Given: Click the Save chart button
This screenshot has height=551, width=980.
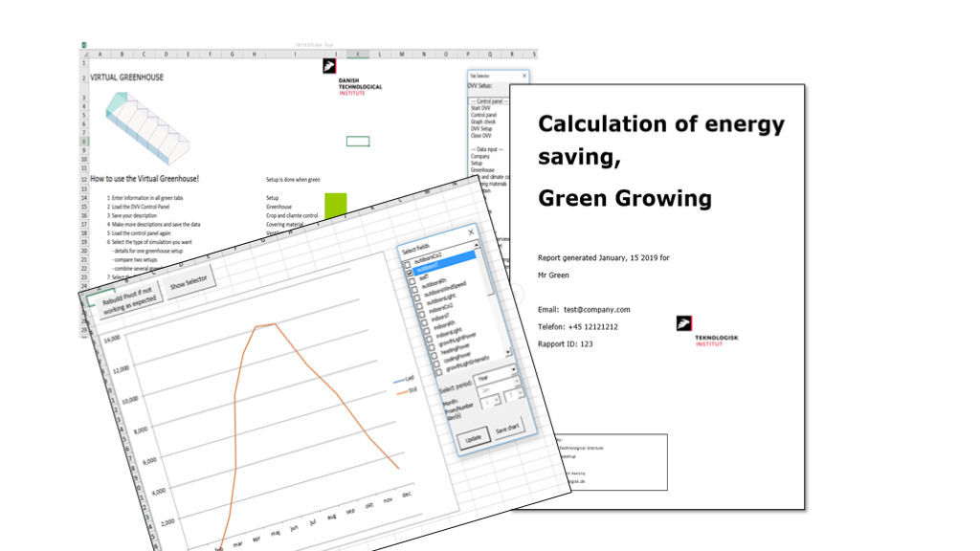Looking at the screenshot, I should tap(509, 429).
